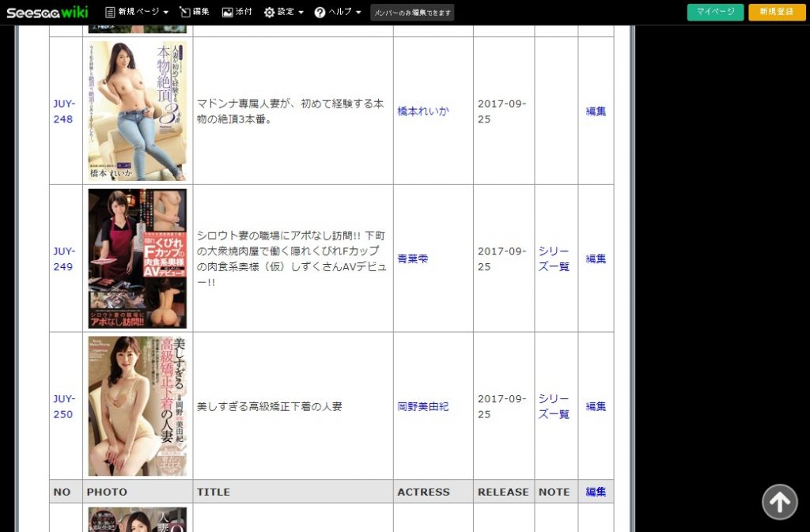Image resolution: width=810 pixels, height=532 pixels.
Task: Click the メンバーのみ編集できます notice
Action: click(x=412, y=13)
